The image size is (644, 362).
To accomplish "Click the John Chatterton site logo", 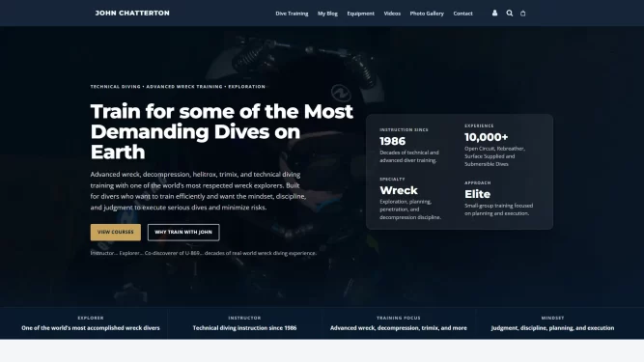I will [132, 14].
